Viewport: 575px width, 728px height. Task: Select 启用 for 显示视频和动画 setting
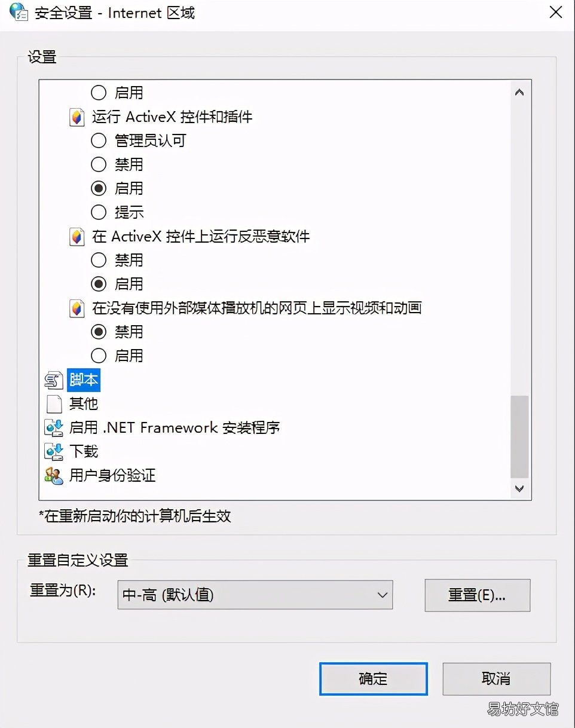(98, 356)
